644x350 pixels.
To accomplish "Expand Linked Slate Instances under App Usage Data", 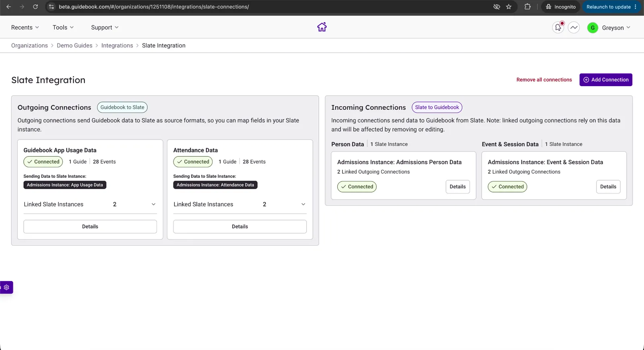I will [90, 204].
